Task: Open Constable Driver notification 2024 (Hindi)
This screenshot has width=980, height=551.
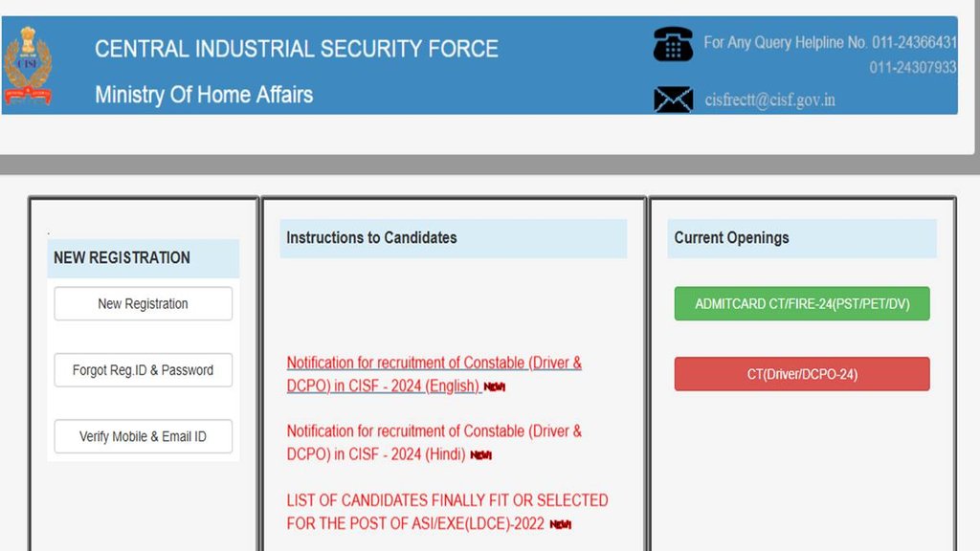Action: 434,442
